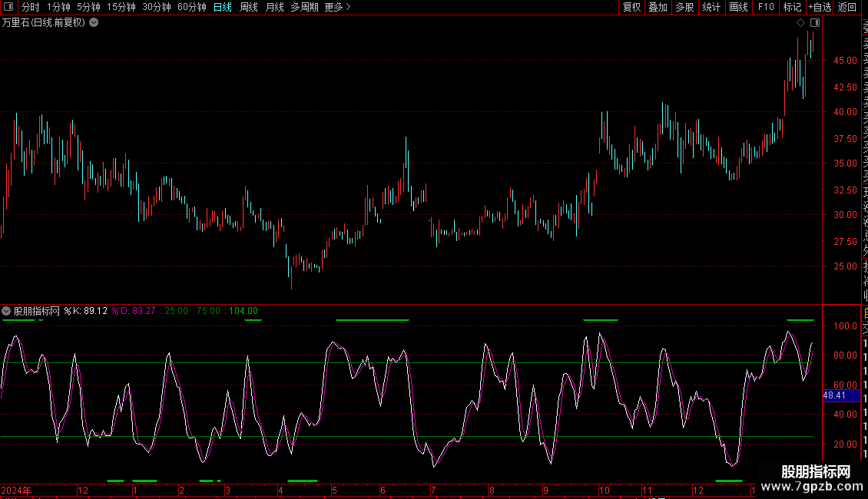Open the 多股 multi-stock view
Viewport: 868px width, 499px height.
pyautogui.click(x=684, y=7)
